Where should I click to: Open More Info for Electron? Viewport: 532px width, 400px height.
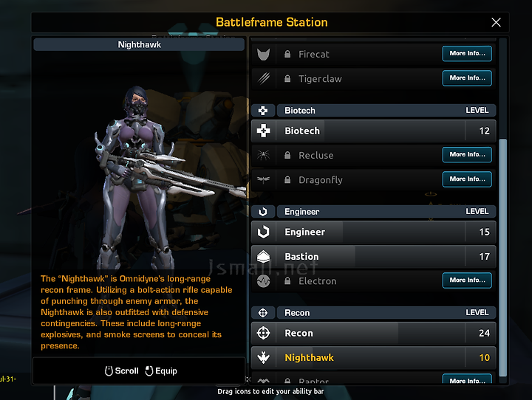[x=467, y=280]
